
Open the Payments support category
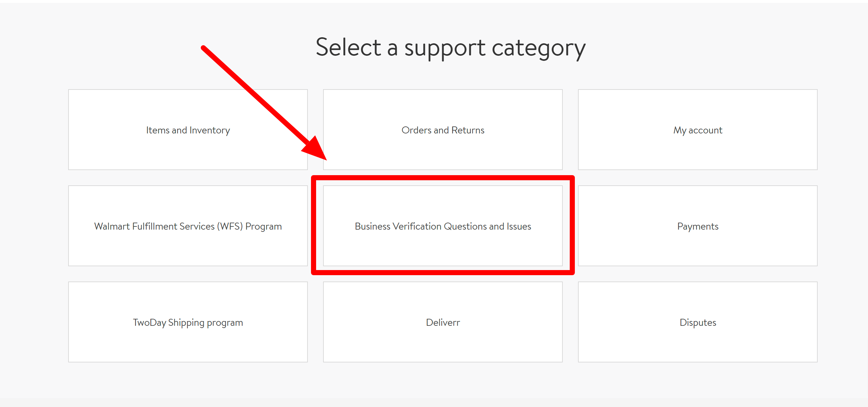698,226
